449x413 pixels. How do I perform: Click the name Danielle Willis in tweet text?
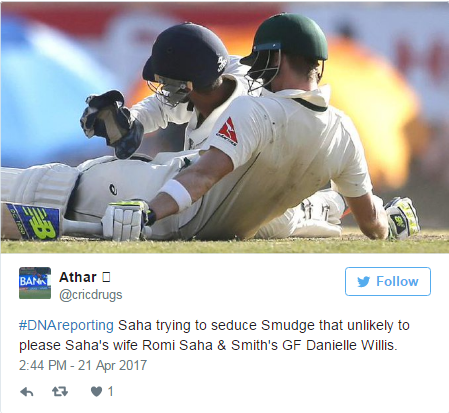tap(352, 345)
